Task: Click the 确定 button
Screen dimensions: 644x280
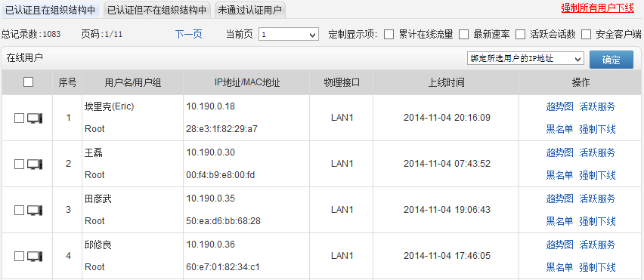Action: 611,60
